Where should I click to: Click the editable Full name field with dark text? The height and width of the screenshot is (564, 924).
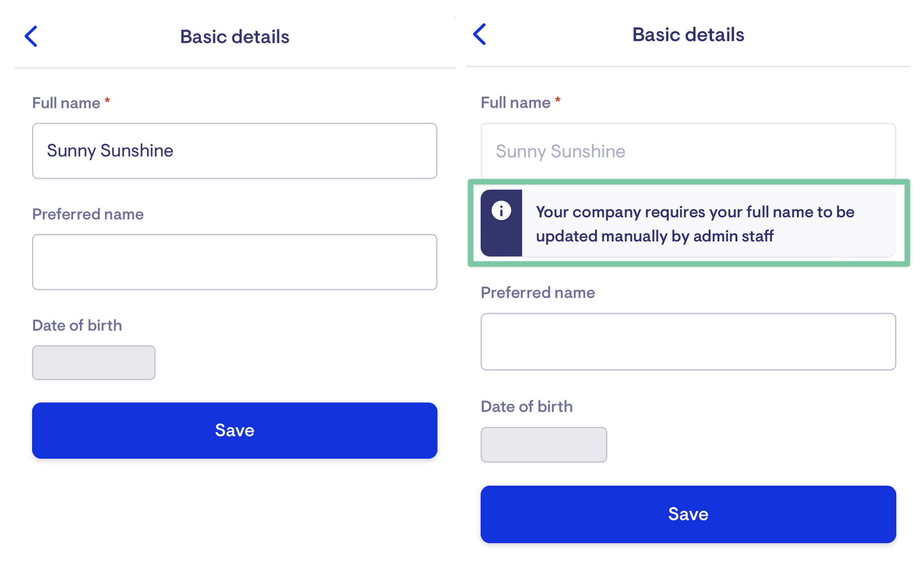(x=234, y=151)
